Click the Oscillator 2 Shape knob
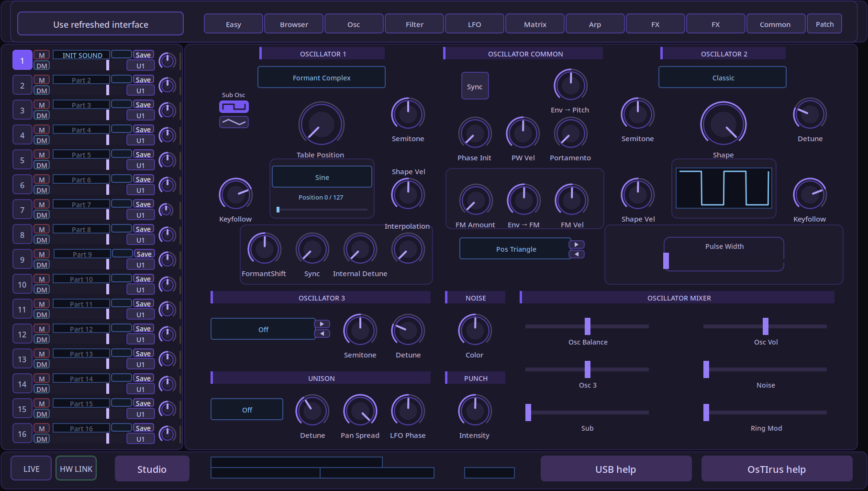Image resolution: width=868 pixels, height=491 pixels. tap(723, 124)
